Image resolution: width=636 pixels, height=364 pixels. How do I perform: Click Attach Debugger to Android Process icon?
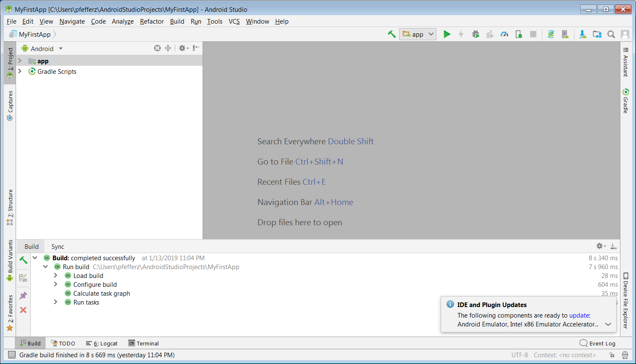519,34
